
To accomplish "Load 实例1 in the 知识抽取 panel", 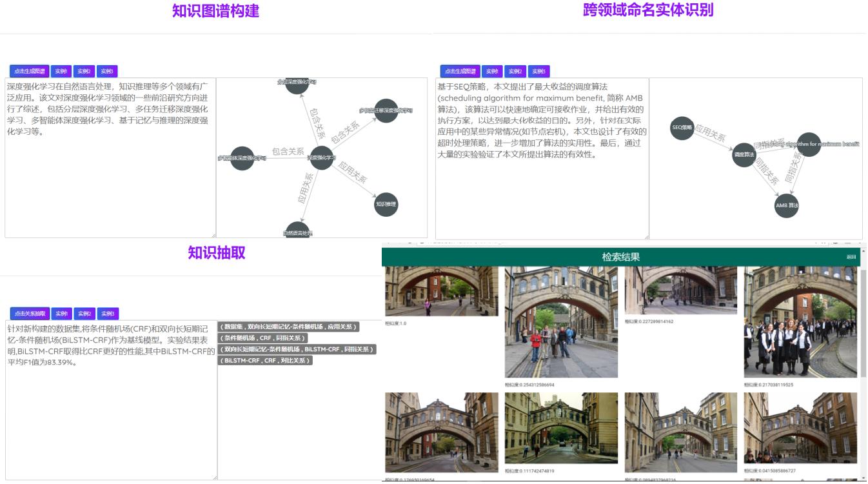I will pos(62,314).
